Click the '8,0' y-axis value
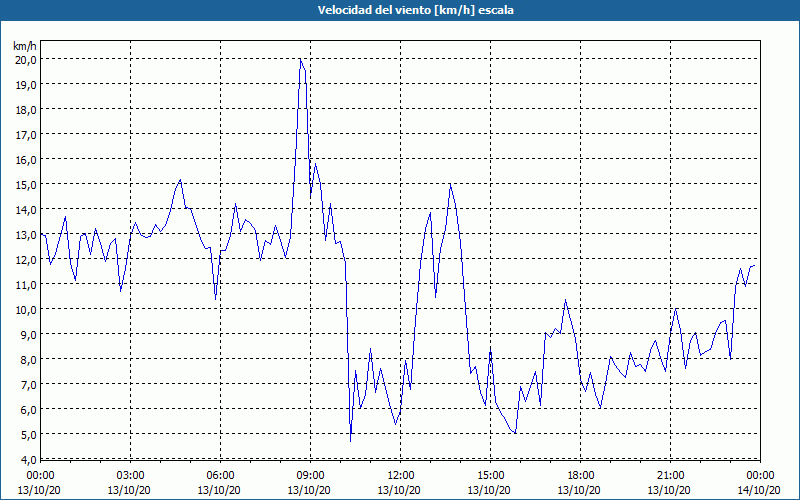Screen dimensions: 800x500 (28, 360)
